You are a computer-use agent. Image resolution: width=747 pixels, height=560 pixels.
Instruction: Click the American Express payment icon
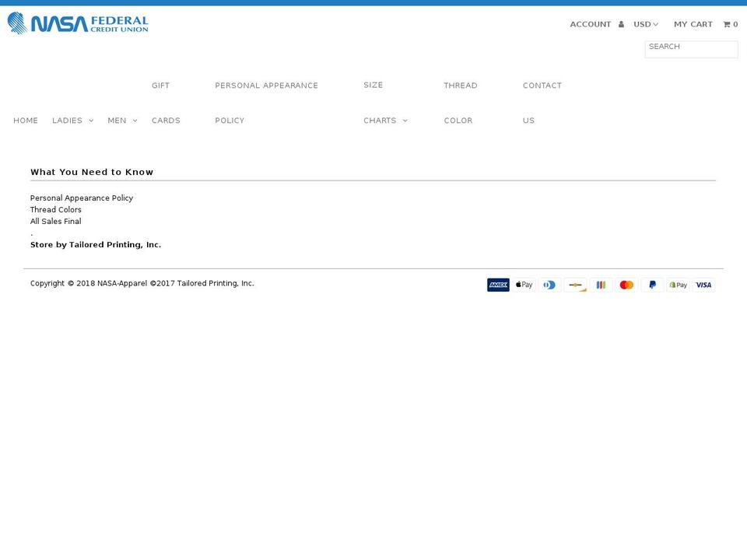(x=498, y=285)
